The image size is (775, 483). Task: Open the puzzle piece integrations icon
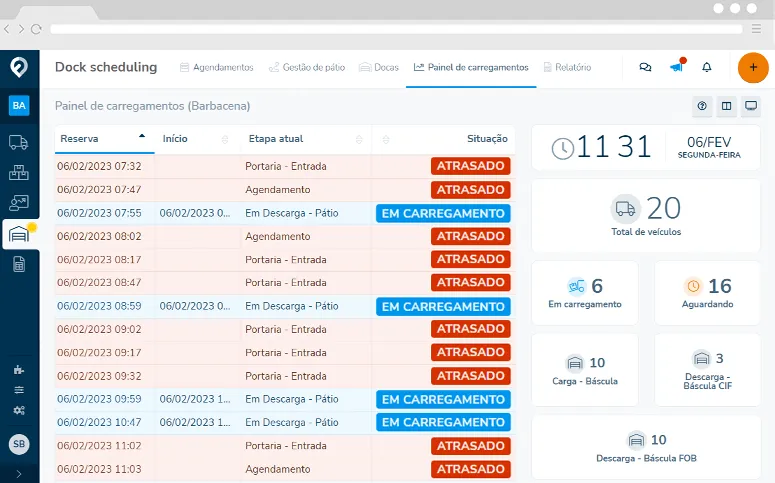pos(19,370)
